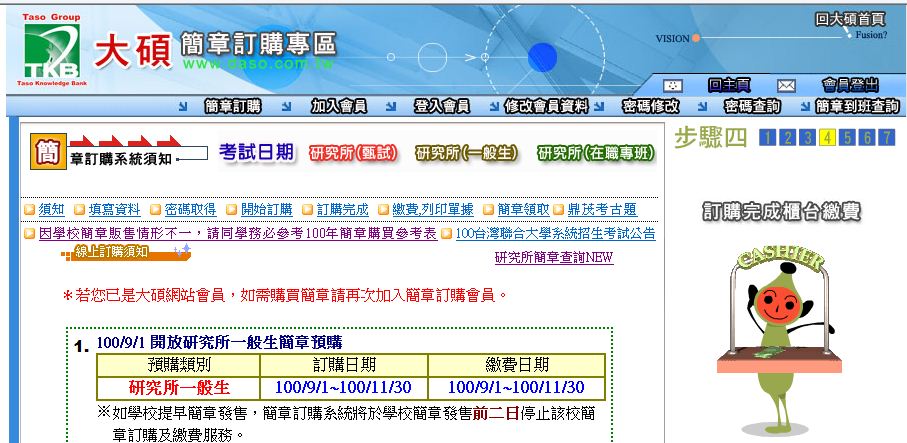Open the 密碼取得 link
The width and height of the screenshot is (907, 443).
[190, 209]
